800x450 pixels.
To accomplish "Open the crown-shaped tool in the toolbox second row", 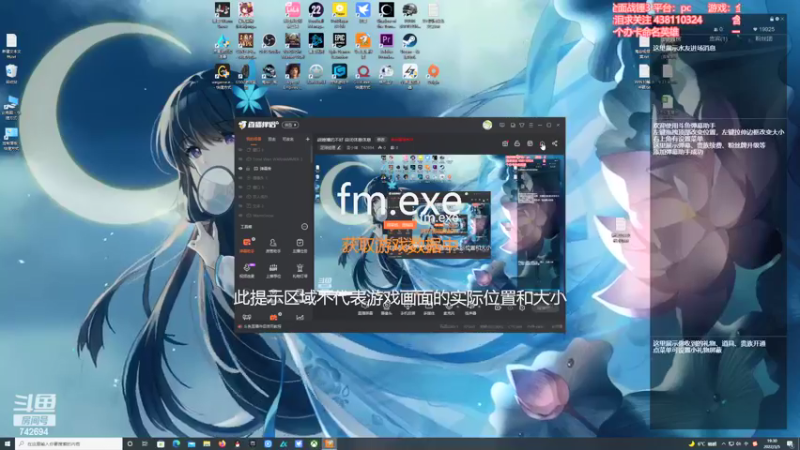I will (273, 269).
